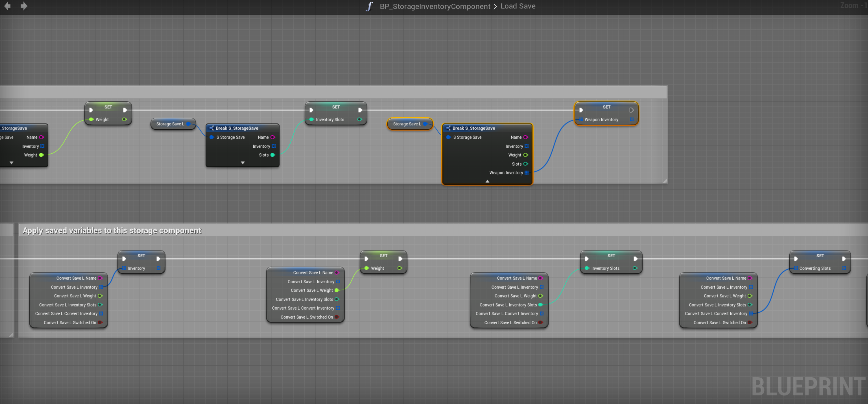The image size is (868, 404).
Task: Click the S Storage Save input pin on the selected Break node
Action: click(448, 137)
